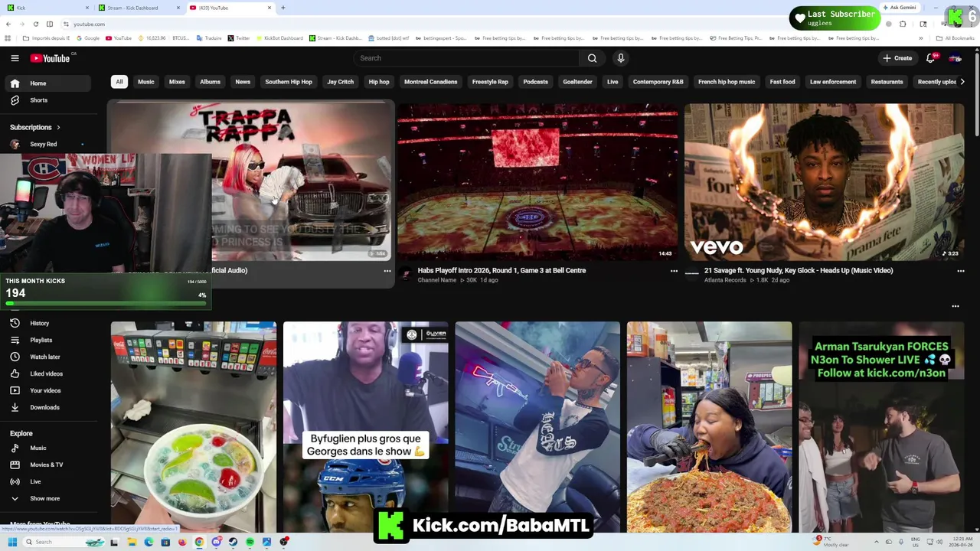Open Atlanta Records channel link
The width and height of the screenshot is (980, 551).
[724, 280]
